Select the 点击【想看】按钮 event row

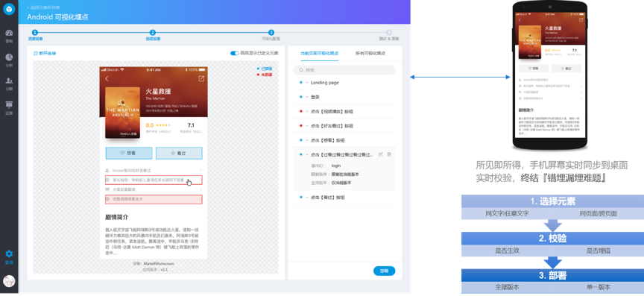[344, 140]
